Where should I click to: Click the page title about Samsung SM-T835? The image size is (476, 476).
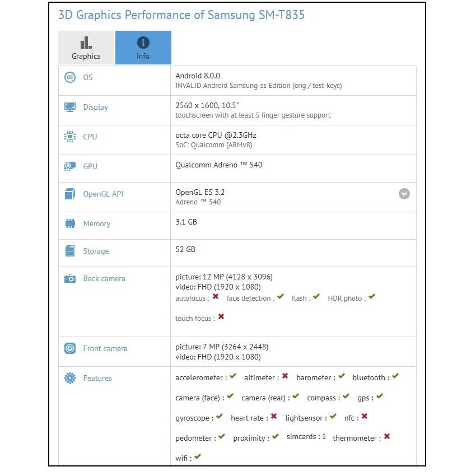click(x=181, y=15)
